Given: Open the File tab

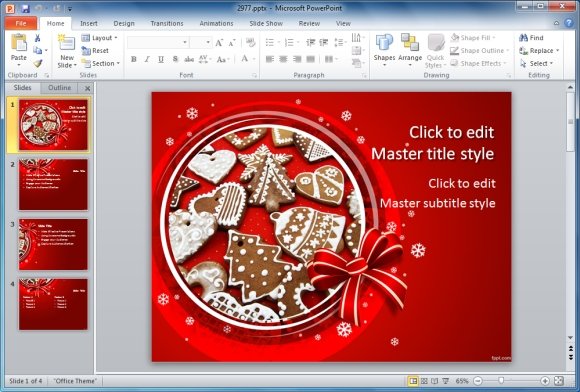Looking at the screenshot, I should click(21, 23).
